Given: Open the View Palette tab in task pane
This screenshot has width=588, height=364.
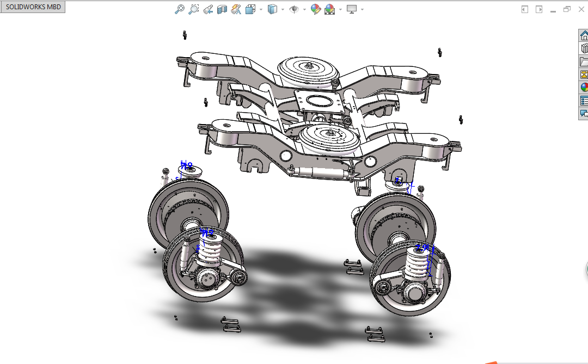Looking at the screenshot, I should pyautogui.click(x=584, y=74).
